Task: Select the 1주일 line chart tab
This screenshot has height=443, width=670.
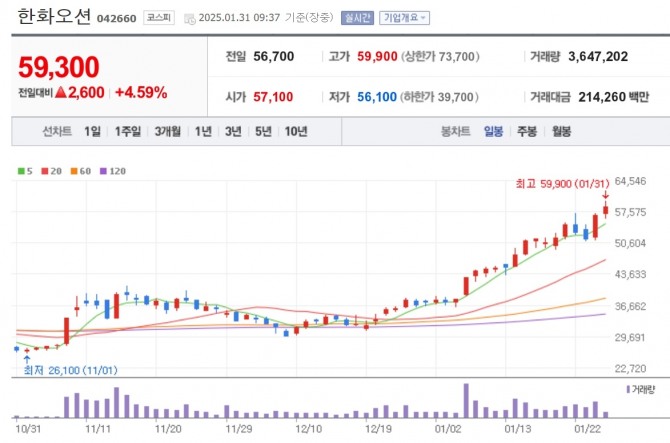Action: (x=128, y=132)
